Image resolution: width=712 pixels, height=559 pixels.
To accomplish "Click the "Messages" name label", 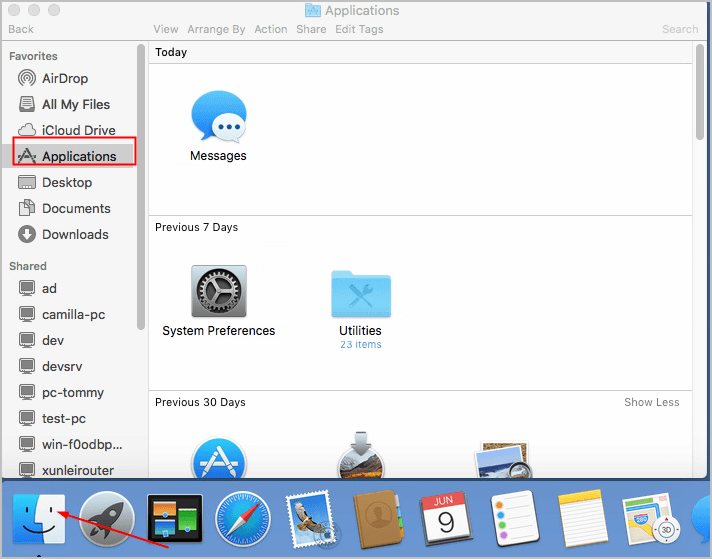I will 218,156.
